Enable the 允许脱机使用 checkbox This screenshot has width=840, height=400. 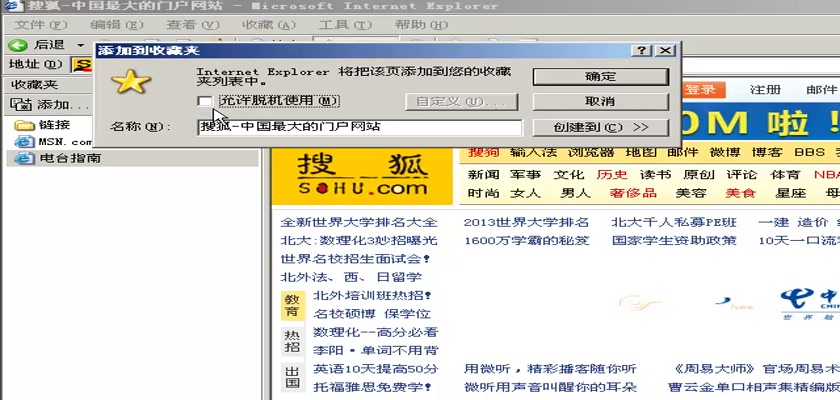[205, 101]
